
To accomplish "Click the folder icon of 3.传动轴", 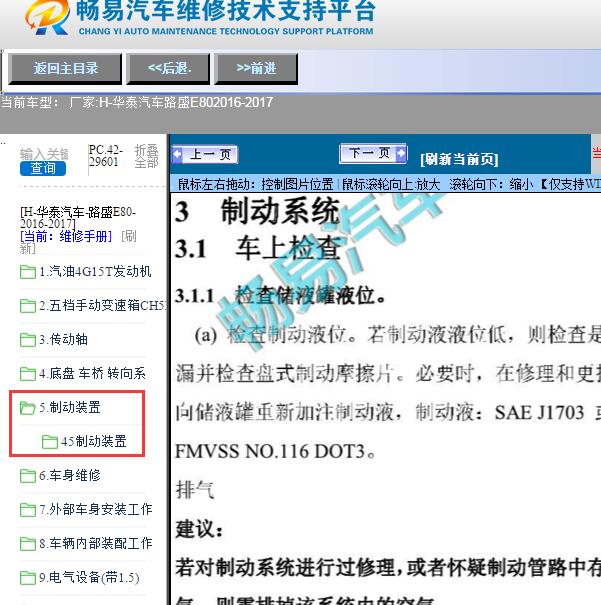I will click(28, 340).
